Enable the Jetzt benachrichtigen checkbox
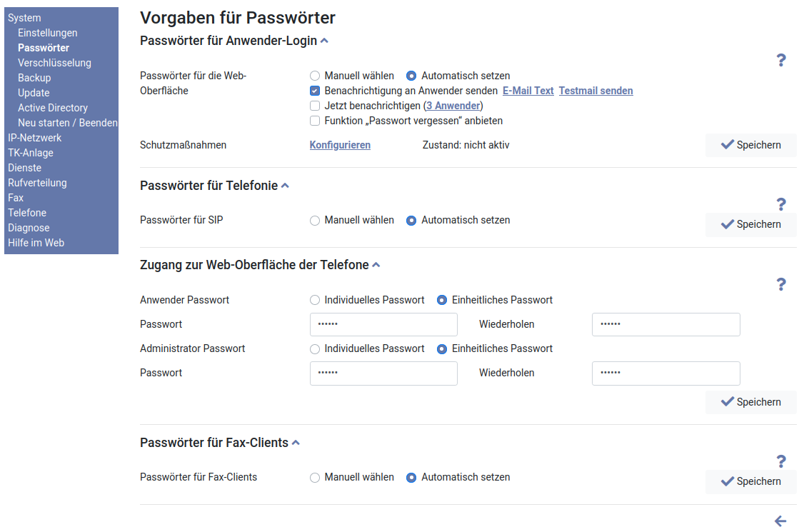 point(315,106)
